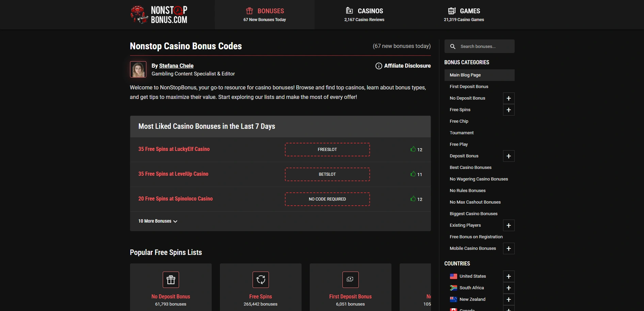Open the Games navigation tab
Image resolution: width=644 pixels, height=311 pixels.
(x=464, y=15)
